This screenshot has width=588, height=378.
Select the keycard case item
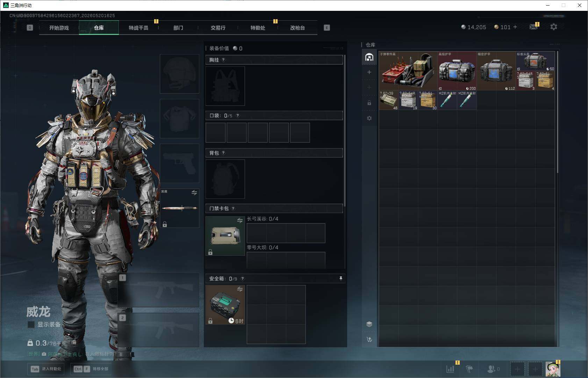(x=225, y=236)
